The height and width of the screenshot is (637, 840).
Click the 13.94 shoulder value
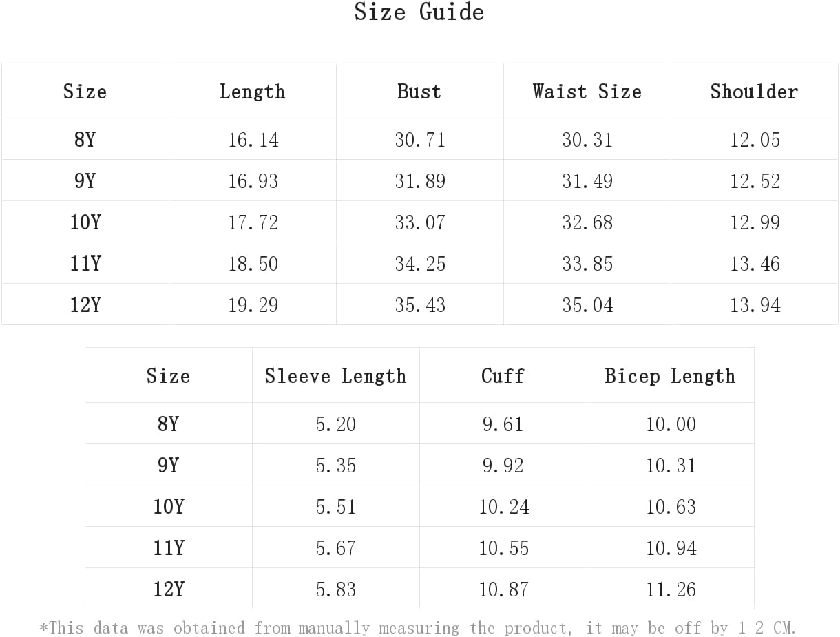click(755, 305)
